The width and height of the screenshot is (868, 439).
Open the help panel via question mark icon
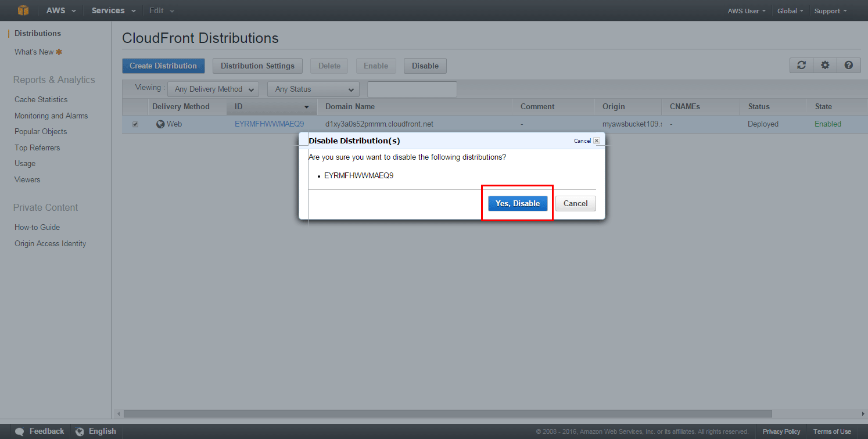coord(848,65)
